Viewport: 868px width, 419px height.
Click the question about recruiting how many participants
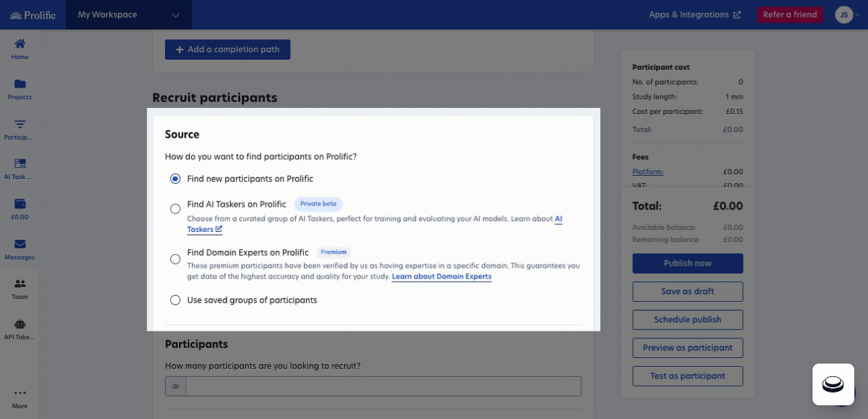coord(263,366)
